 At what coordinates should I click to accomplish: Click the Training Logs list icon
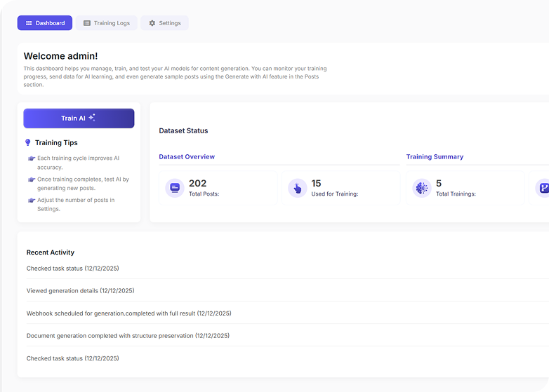point(87,23)
